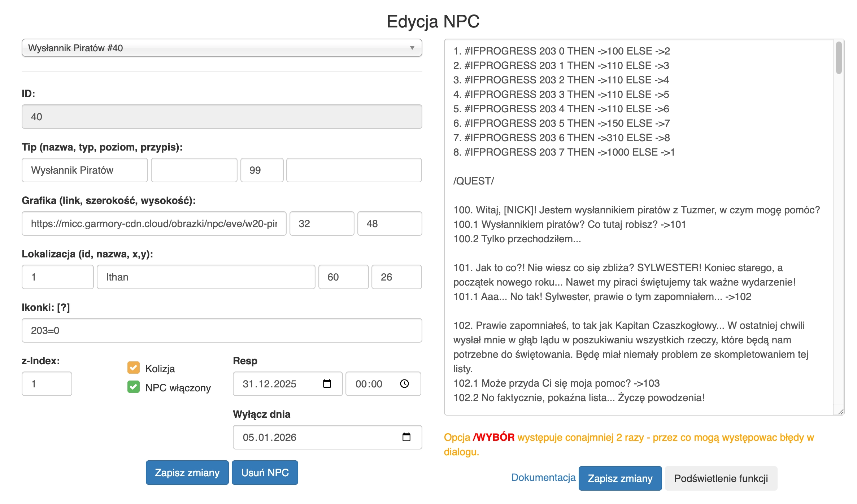Click clock icon in Resp time field
Image resolution: width=857 pixels, height=504 pixels.
point(404,383)
